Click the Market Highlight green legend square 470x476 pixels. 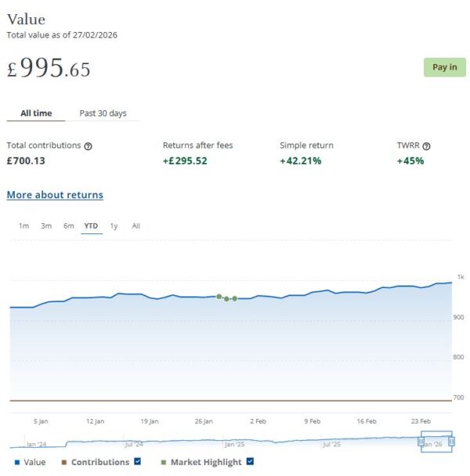tap(163, 462)
